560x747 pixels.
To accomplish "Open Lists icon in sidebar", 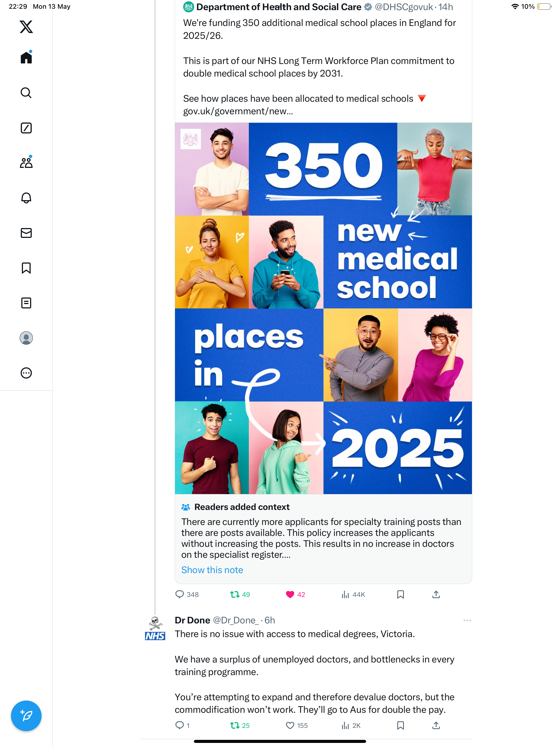I will pyautogui.click(x=26, y=303).
